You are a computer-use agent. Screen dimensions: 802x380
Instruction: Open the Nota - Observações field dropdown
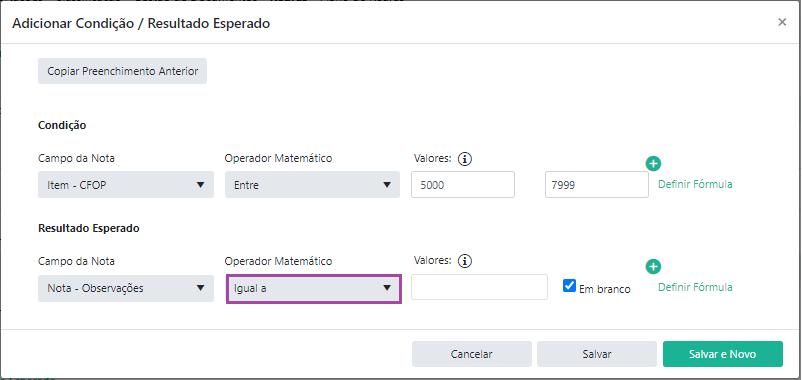point(126,288)
